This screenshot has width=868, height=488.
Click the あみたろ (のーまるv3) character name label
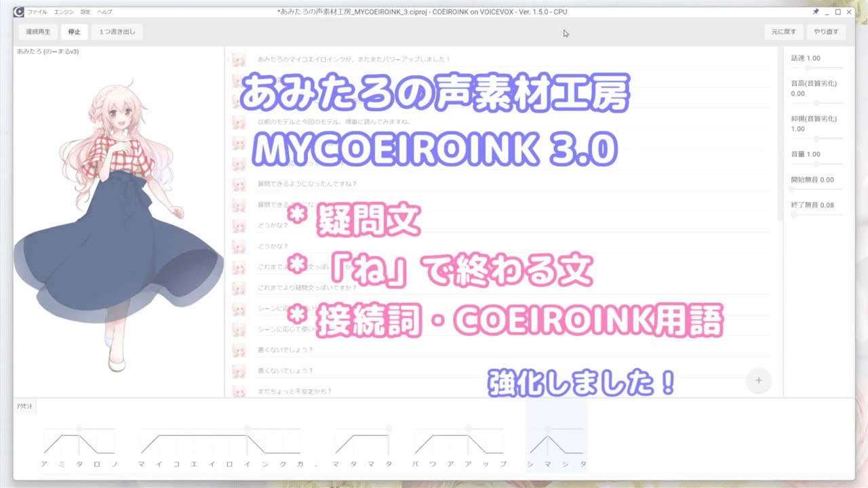47,52
